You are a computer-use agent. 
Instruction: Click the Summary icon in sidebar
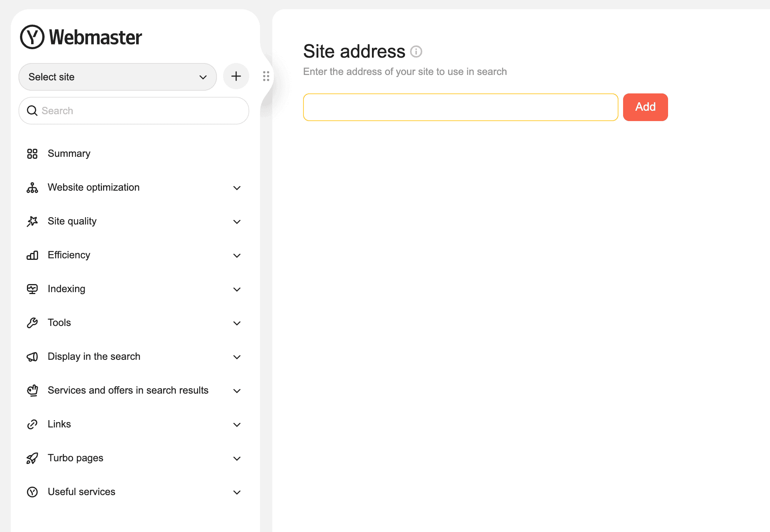tap(32, 153)
